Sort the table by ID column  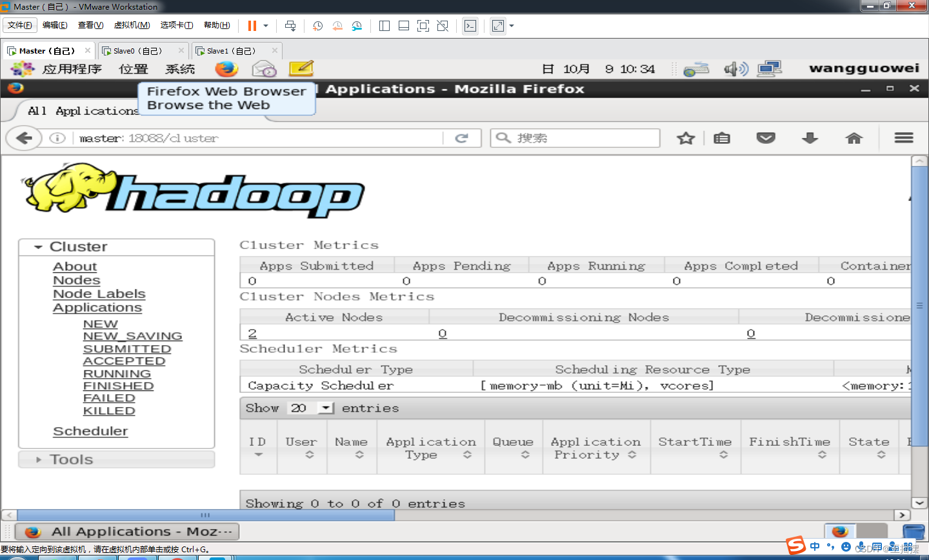[258, 447]
